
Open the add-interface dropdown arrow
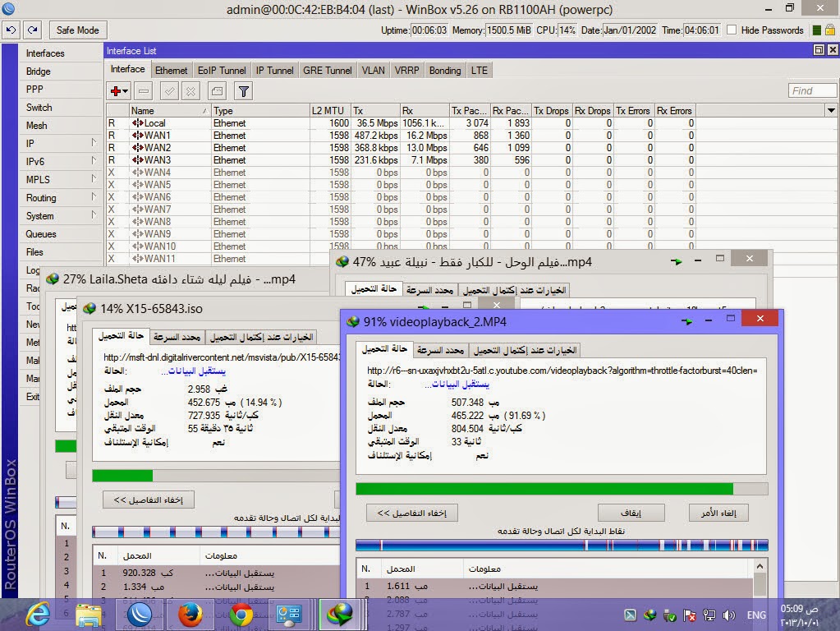[x=126, y=91]
